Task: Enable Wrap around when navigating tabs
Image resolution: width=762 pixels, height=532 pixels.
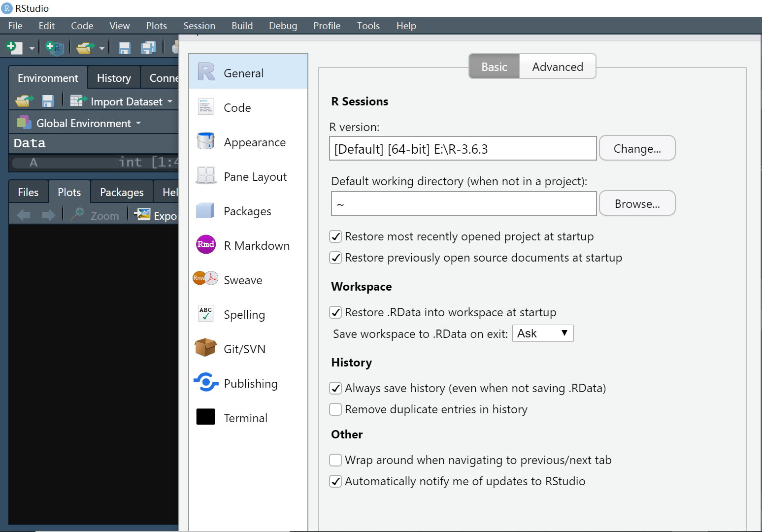Action: [335, 460]
